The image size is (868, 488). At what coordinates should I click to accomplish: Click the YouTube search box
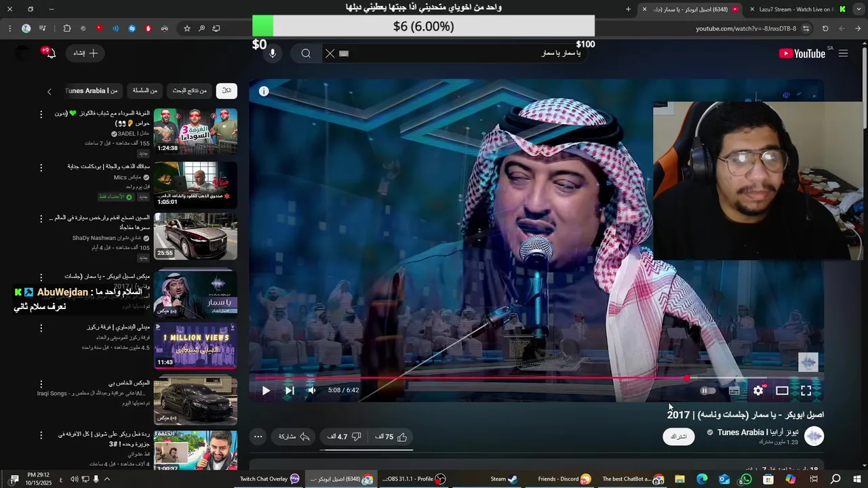[468, 54]
